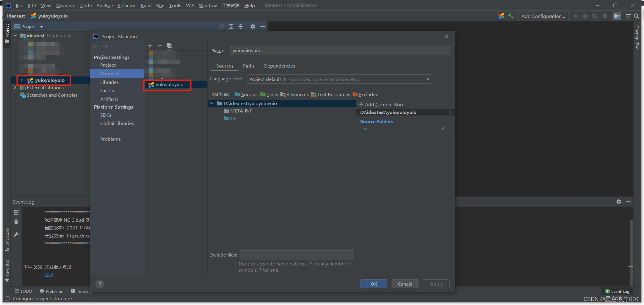Screen dimensions: 644x305
Task: Switch to Paths tab
Action: point(249,66)
